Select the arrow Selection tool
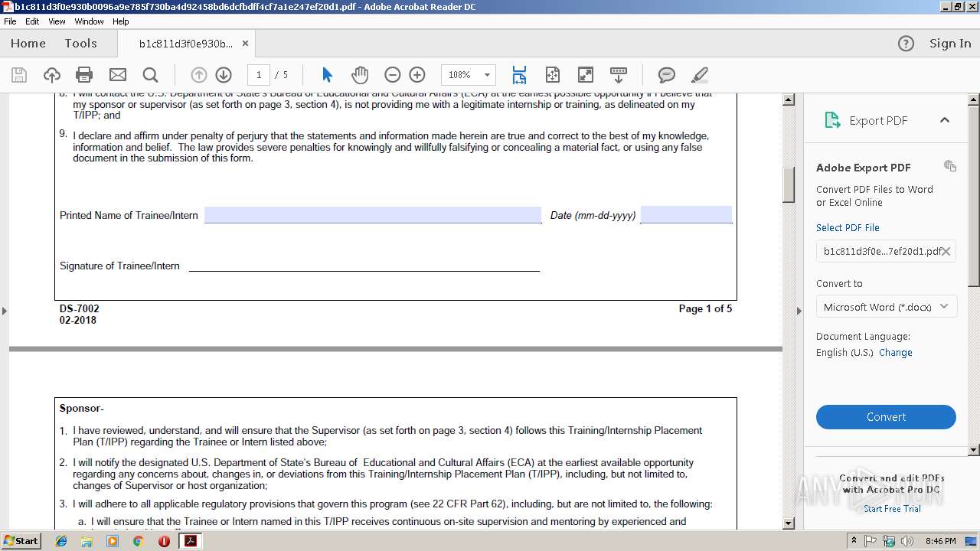 coord(327,75)
